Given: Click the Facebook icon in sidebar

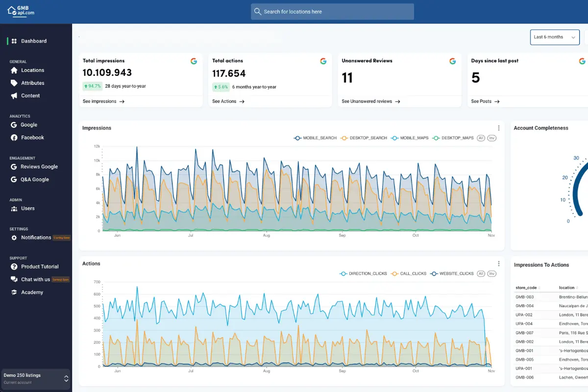Looking at the screenshot, I should tap(14, 138).
